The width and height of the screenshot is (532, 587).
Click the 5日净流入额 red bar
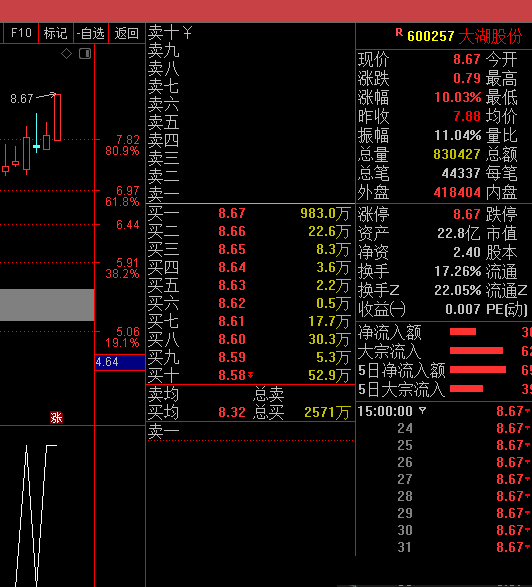tap(478, 370)
